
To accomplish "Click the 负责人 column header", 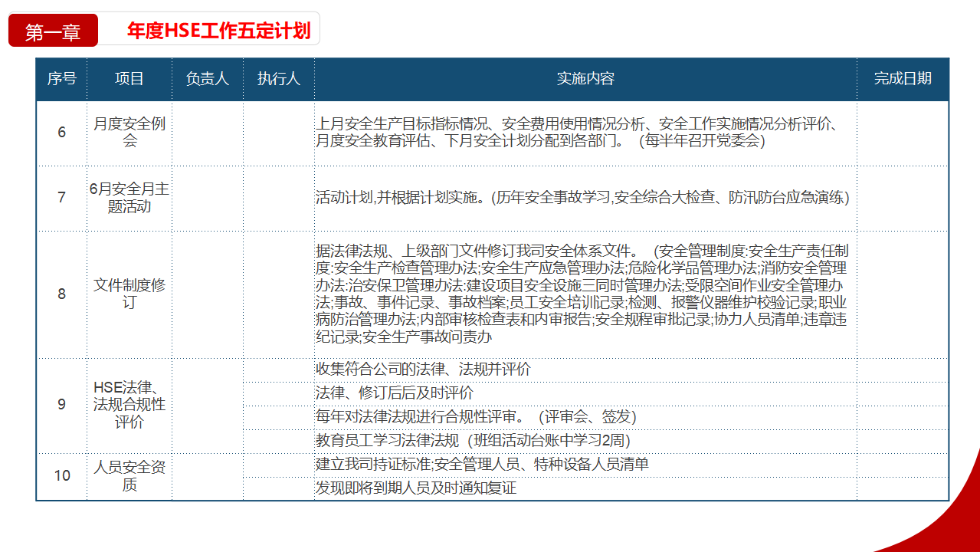I will (208, 79).
